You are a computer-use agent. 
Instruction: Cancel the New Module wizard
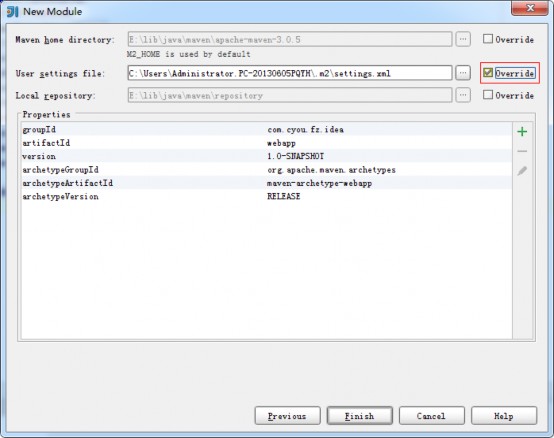431,416
